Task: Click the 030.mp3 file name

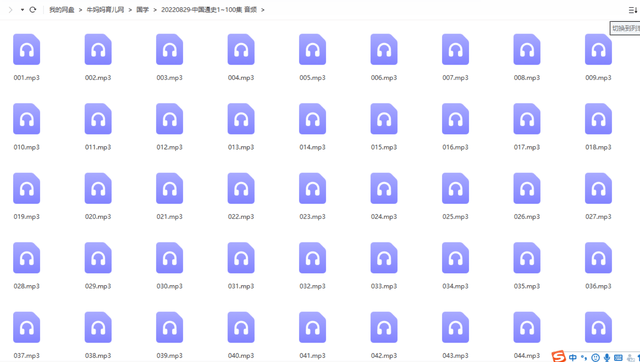Action: (169, 286)
